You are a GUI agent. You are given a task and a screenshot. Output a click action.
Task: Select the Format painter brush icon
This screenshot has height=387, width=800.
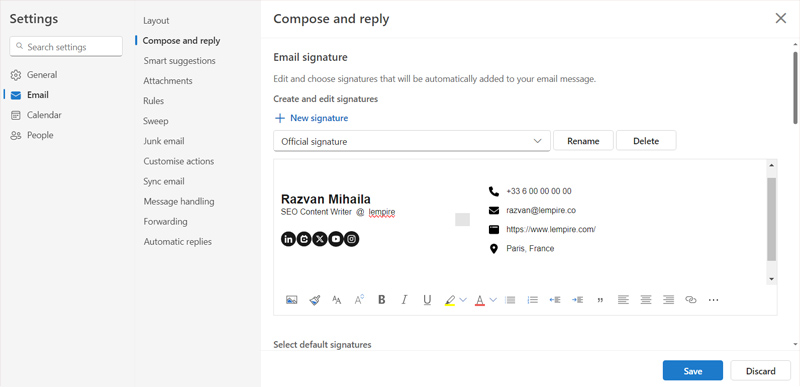[314, 300]
